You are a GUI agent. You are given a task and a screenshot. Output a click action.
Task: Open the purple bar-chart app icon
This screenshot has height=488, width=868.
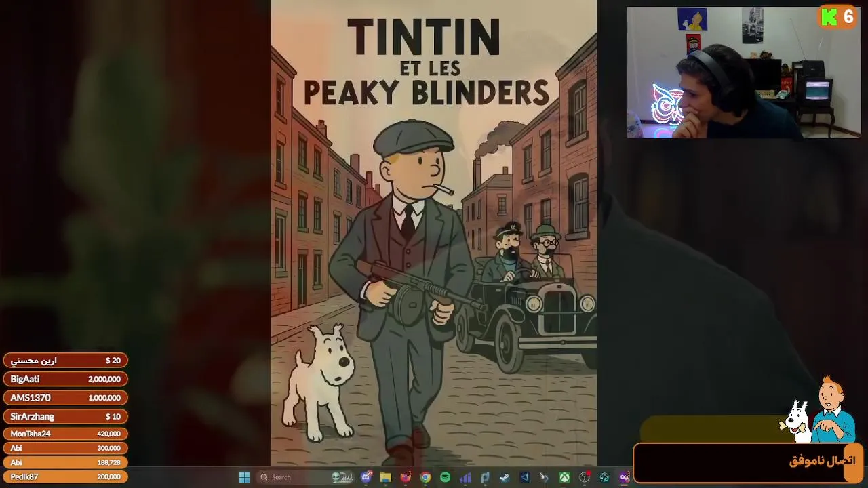(x=465, y=477)
